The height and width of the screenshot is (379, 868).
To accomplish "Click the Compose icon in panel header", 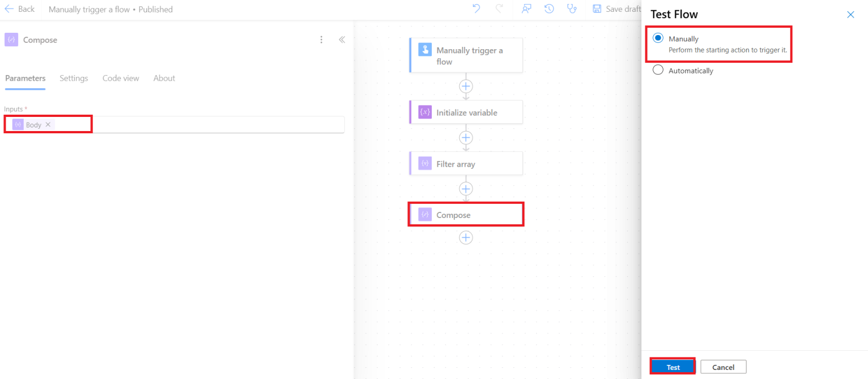I will click(11, 40).
